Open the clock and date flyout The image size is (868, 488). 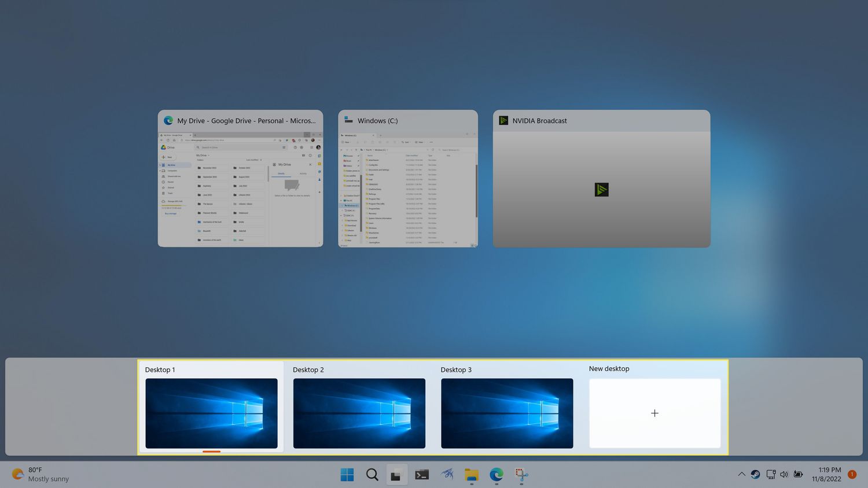(x=826, y=474)
